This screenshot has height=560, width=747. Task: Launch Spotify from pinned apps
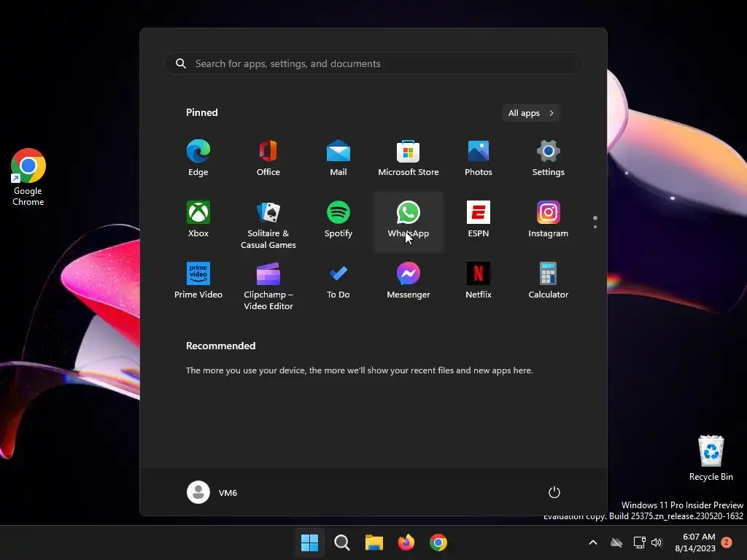pos(338,219)
